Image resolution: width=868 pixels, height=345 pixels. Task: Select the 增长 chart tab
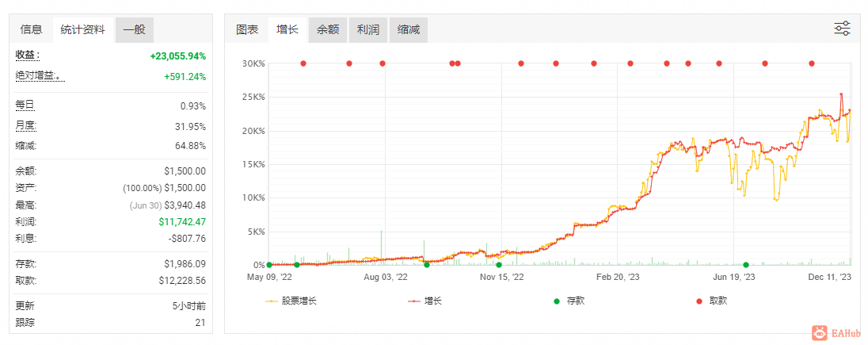tap(287, 30)
